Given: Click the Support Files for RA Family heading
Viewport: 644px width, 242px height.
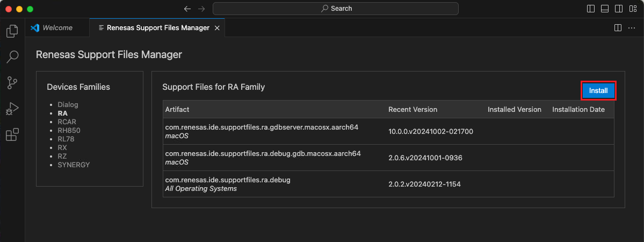Looking at the screenshot, I should coord(214,87).
